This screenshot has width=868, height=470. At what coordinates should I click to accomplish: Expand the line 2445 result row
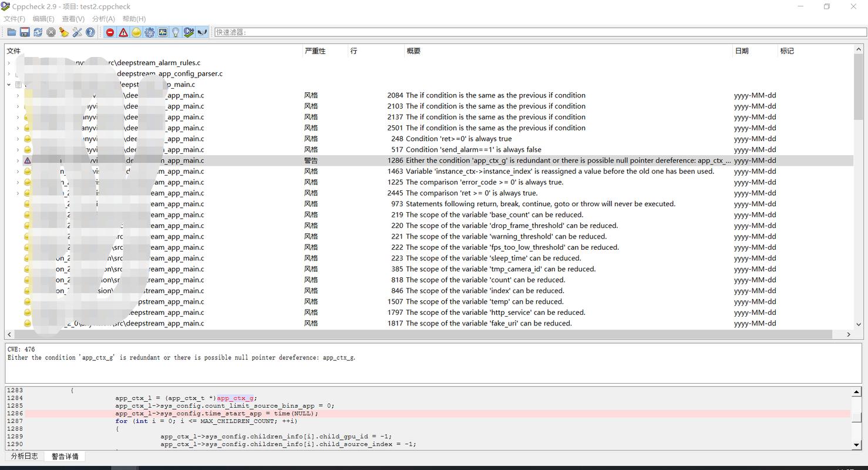pos(18,193)
